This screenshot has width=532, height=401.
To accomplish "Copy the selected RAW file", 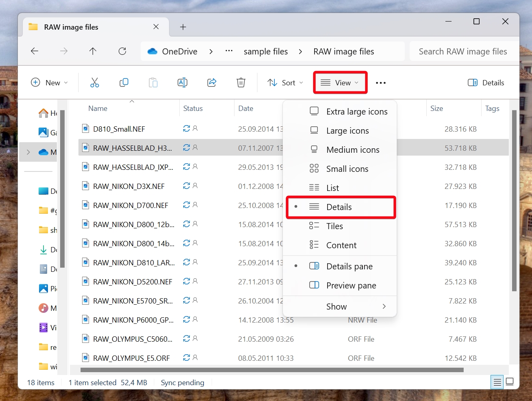I will point(124,82).
